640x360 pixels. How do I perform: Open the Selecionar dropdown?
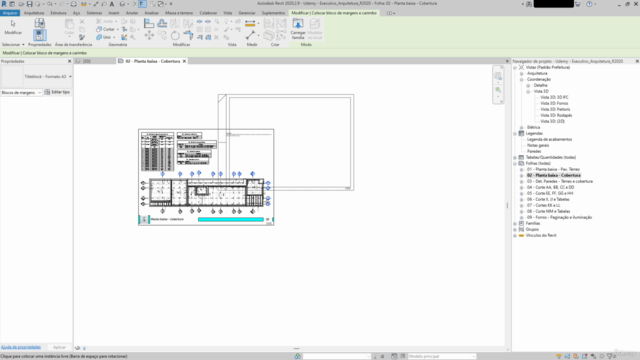[13, 44]
